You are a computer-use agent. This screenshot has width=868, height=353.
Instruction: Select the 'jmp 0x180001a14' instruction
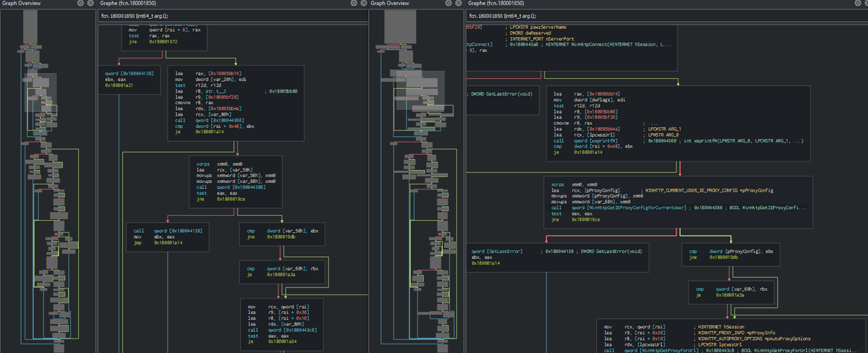pos(157,242)
